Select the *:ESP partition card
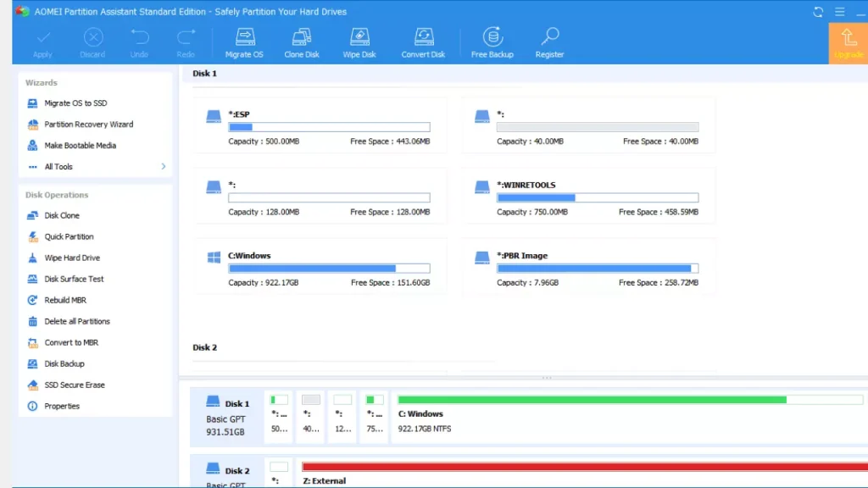 click(x=320, y=125)
